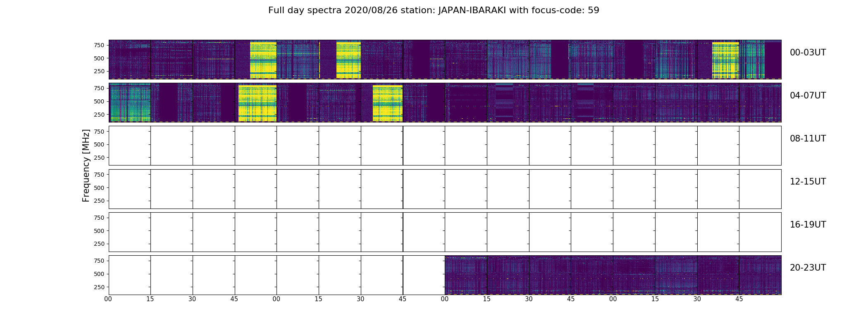Select the 04-07UT row label

coord(808,96)
